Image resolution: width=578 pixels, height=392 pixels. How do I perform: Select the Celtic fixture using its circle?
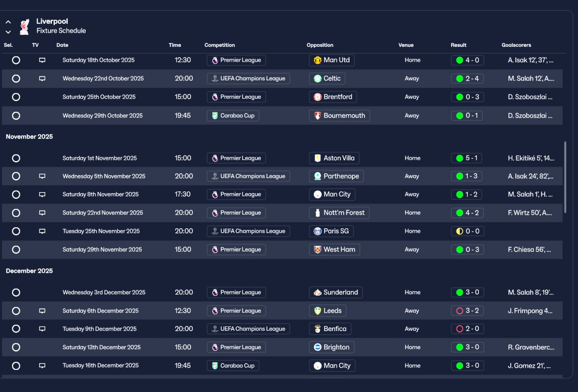(x=16, y=78)
